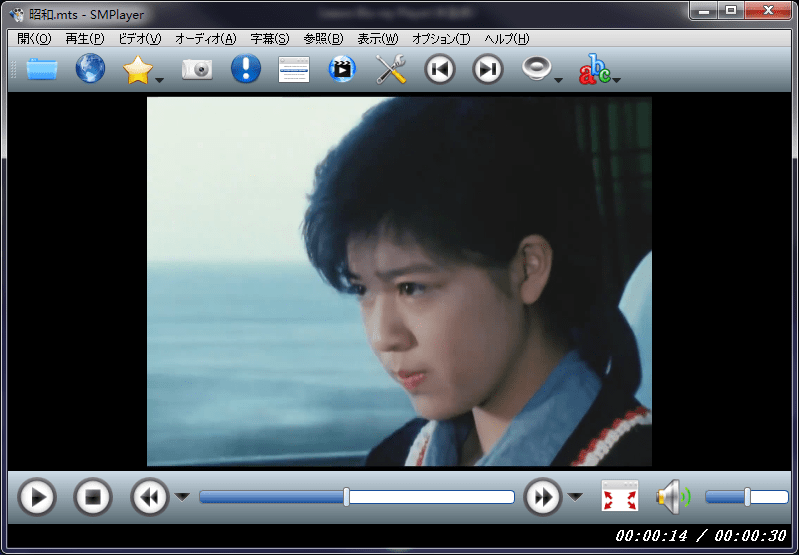The height and width of the screenshot is (555, 799).
Task: Open the オーディオ(A) menu
Action: (x=206, y=39)
